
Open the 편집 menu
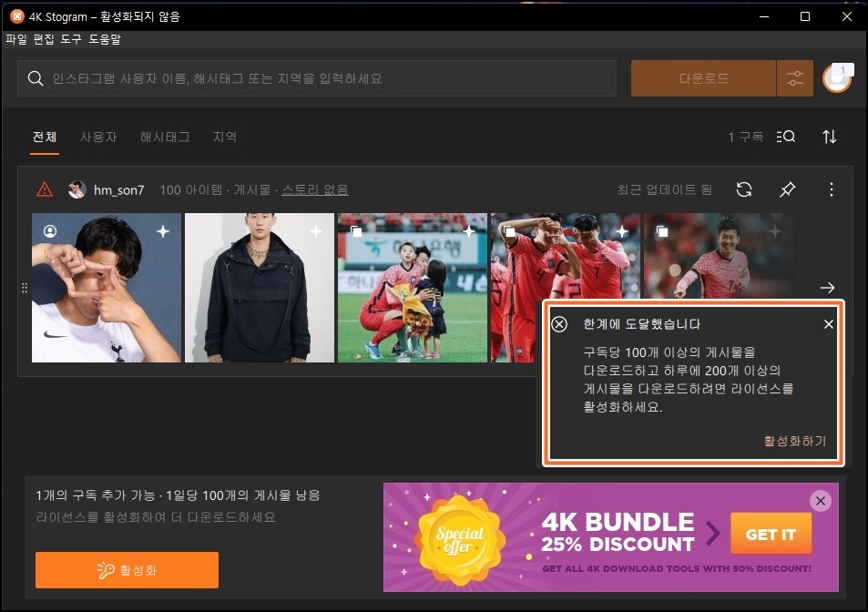pos(44,39)
